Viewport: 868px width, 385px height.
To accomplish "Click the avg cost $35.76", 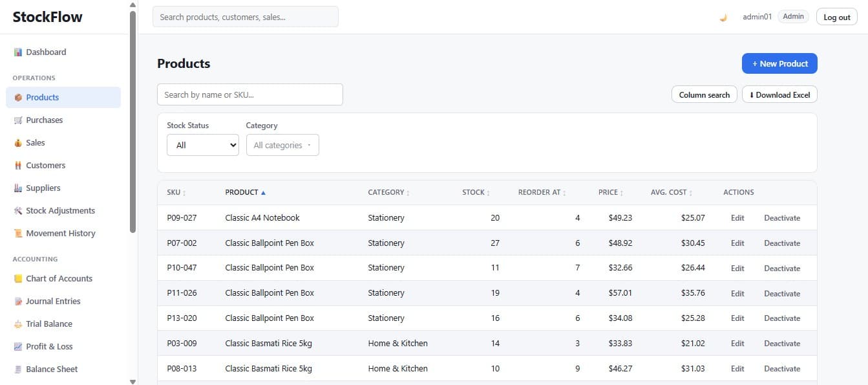I will (693, 293).
